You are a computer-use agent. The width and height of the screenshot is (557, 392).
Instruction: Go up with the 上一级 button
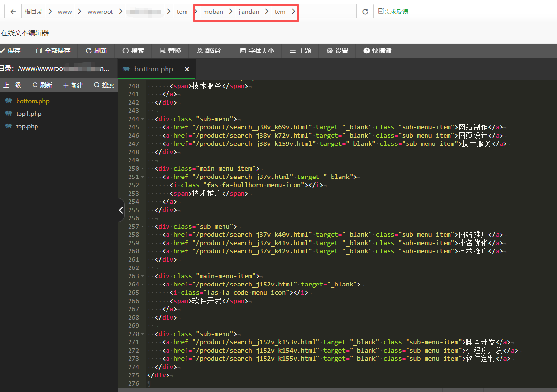13,85
